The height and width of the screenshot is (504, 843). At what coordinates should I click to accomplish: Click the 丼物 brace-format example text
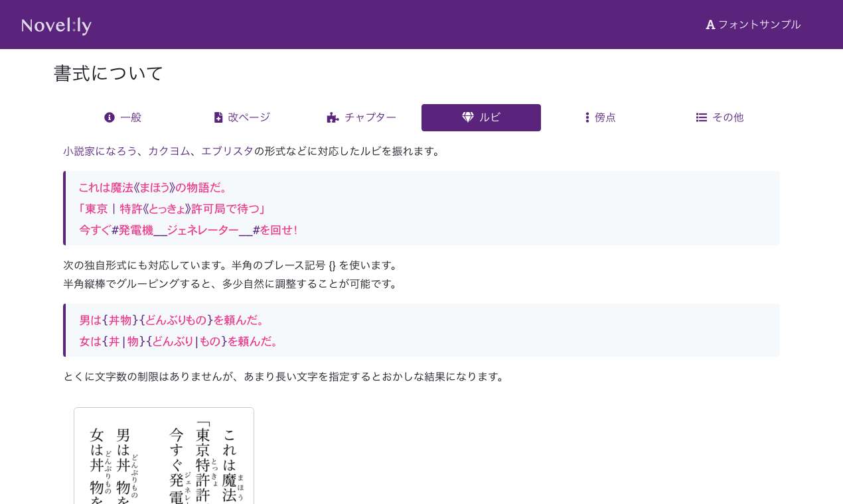tap(121, 320)
